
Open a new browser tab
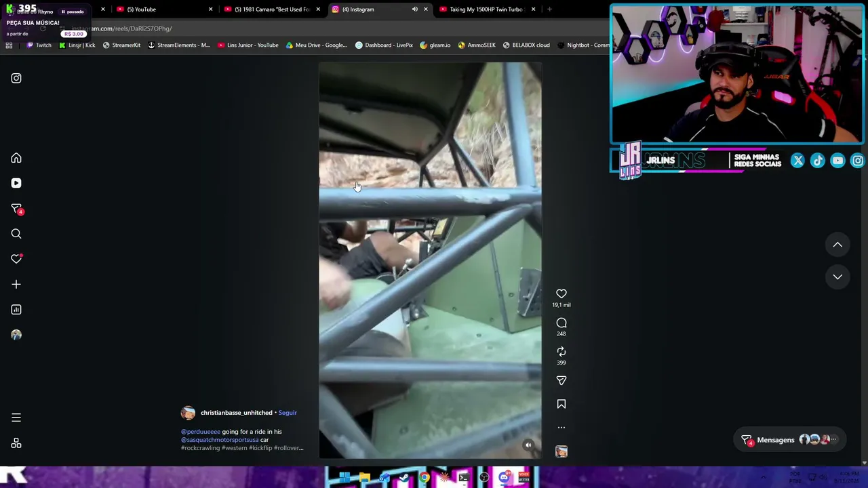[x=549, y=9]
